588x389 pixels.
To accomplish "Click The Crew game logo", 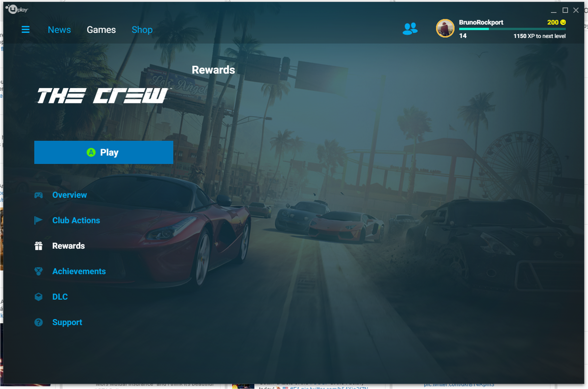I will tap(102, 96).
